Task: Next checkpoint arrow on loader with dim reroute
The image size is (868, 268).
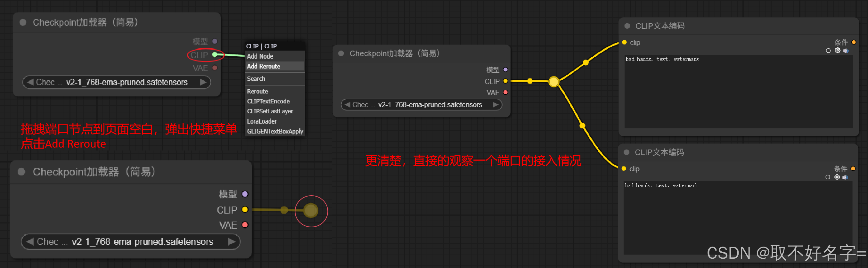Action: pos(231,242)
